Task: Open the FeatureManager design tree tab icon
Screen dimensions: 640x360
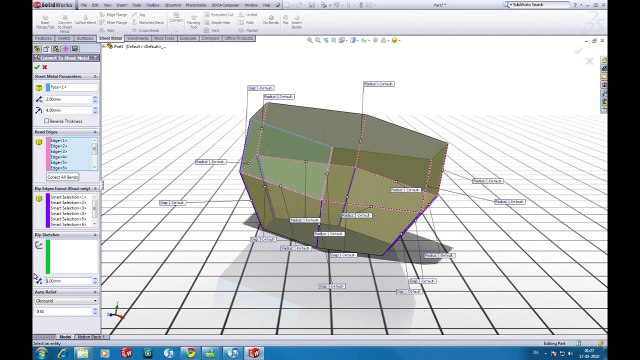Action: tap(37, 49)
